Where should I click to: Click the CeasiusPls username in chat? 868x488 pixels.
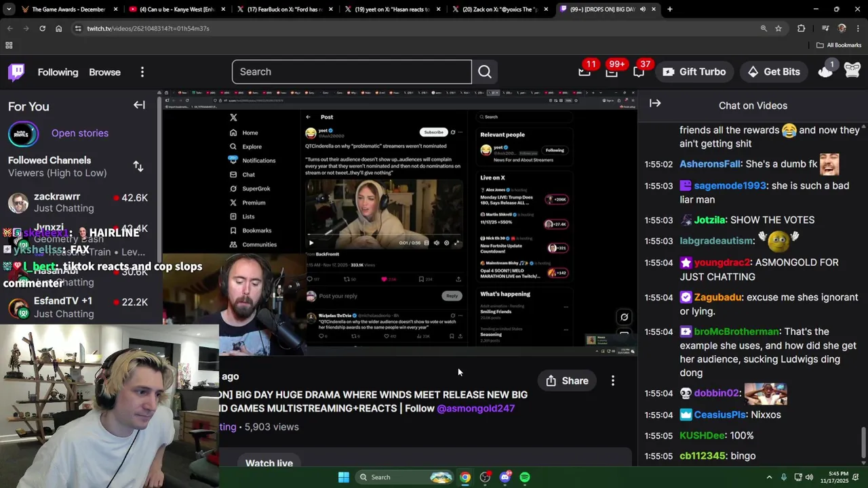tap(719, 415)
